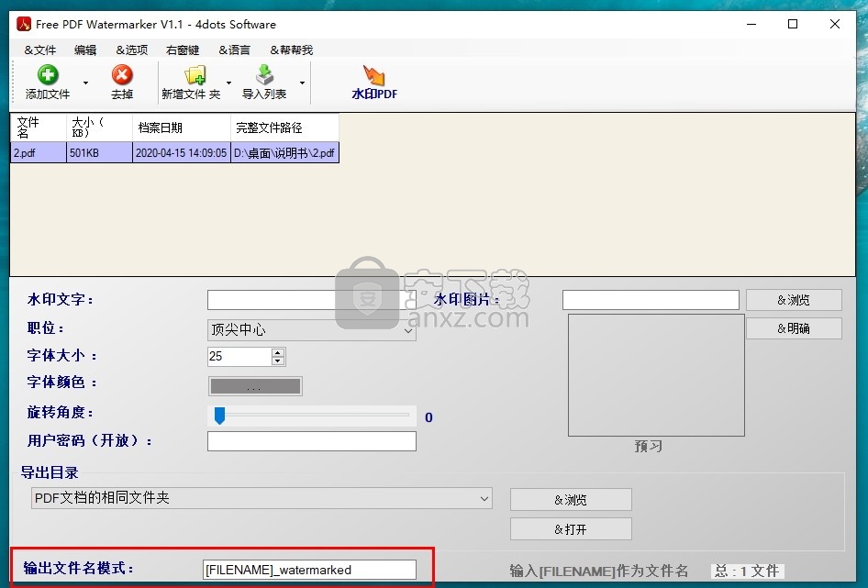Click the 水印图片 path input field

651,300
